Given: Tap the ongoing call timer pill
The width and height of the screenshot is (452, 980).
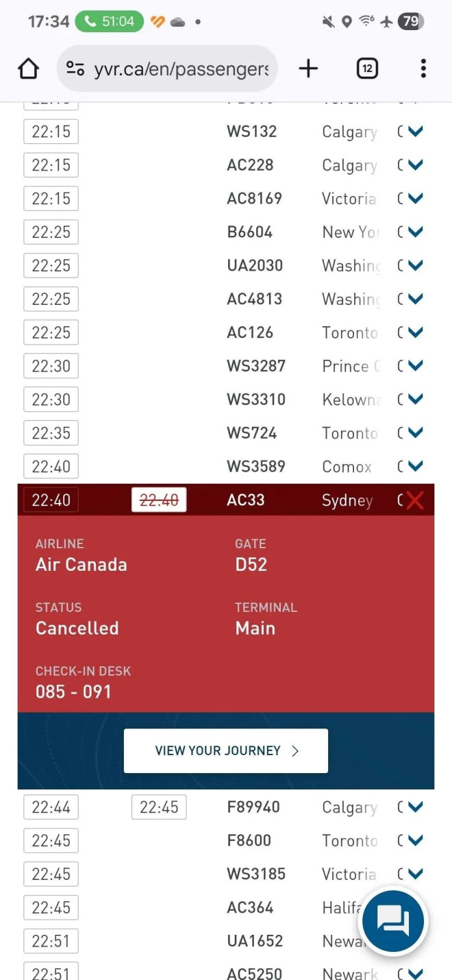Looking at the screenshot, I should 110,21.
